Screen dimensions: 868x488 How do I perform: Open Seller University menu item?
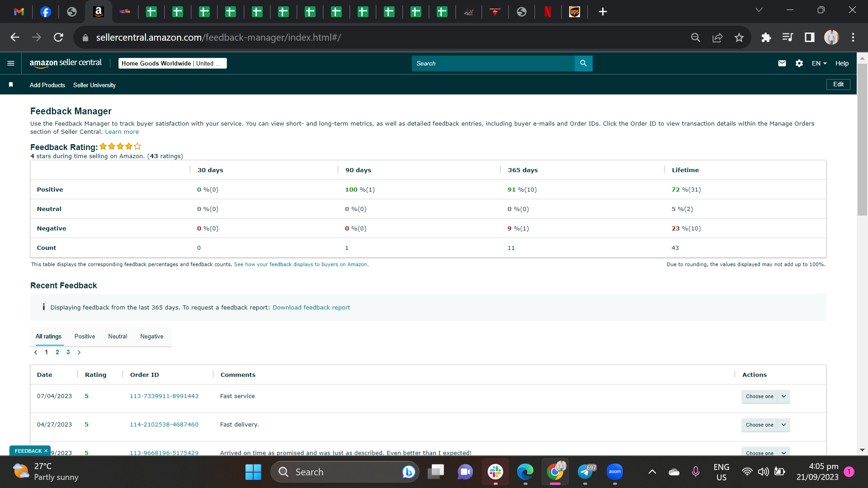(94, 85)
